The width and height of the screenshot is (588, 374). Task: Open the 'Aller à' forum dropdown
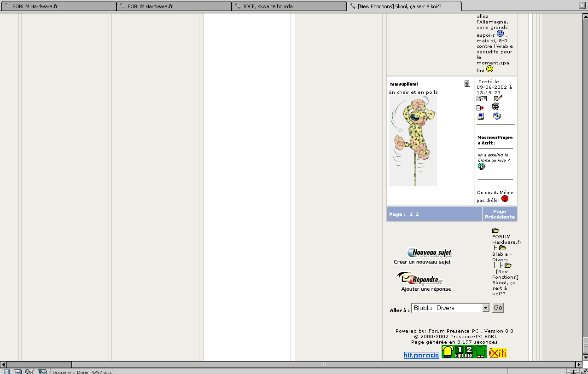485,308
